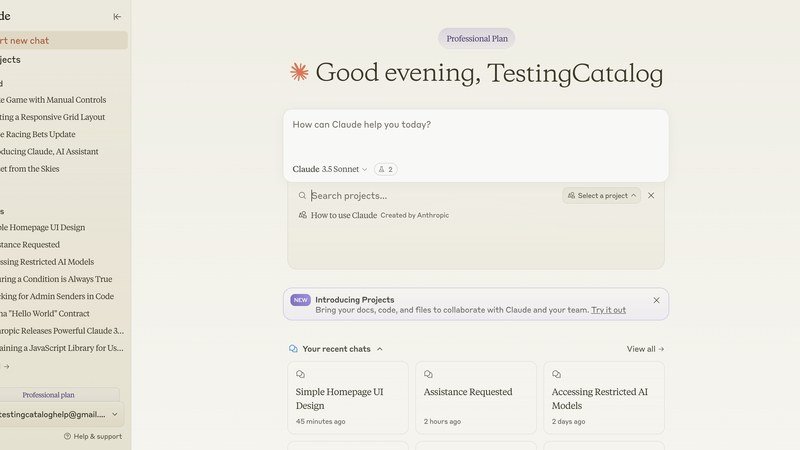
Task: Click the orange Claude starburst logo
Action: (299, 72)
